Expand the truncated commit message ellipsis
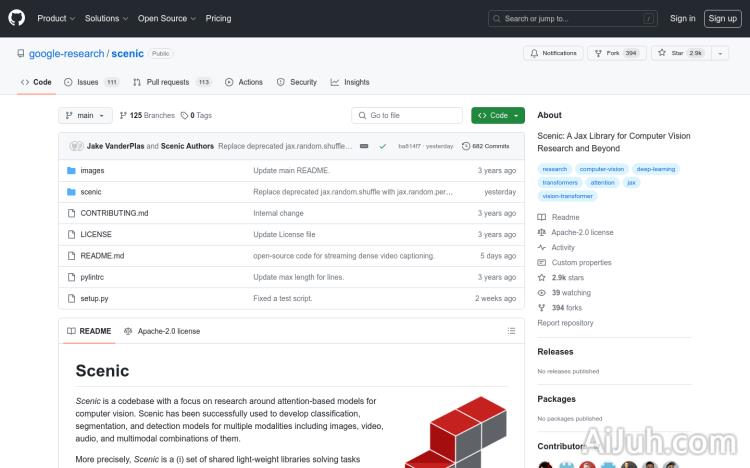The height and width of the screenshot is (468, 750). [x=364, y=146]
